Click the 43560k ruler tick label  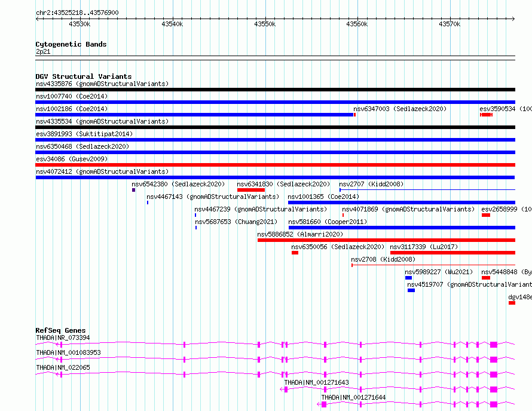pos(357,24)
